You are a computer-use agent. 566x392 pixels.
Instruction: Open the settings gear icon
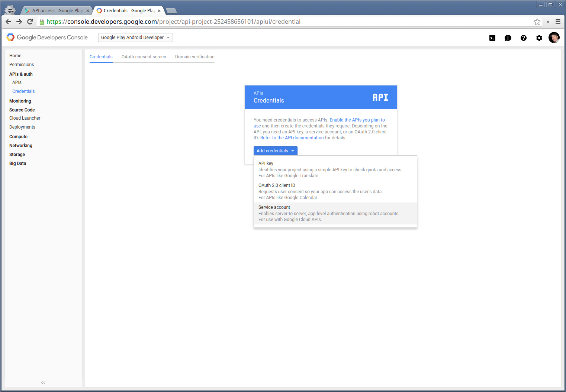point(539,38)
